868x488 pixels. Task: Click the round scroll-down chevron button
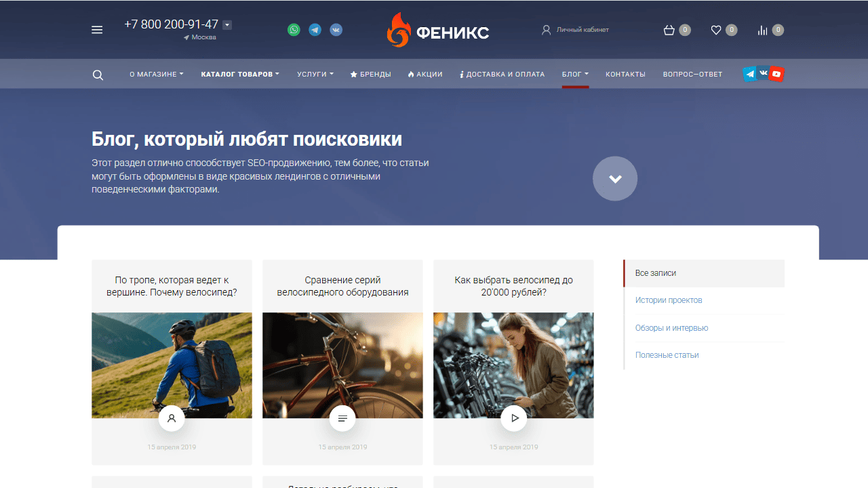click(x=615, y=179)
